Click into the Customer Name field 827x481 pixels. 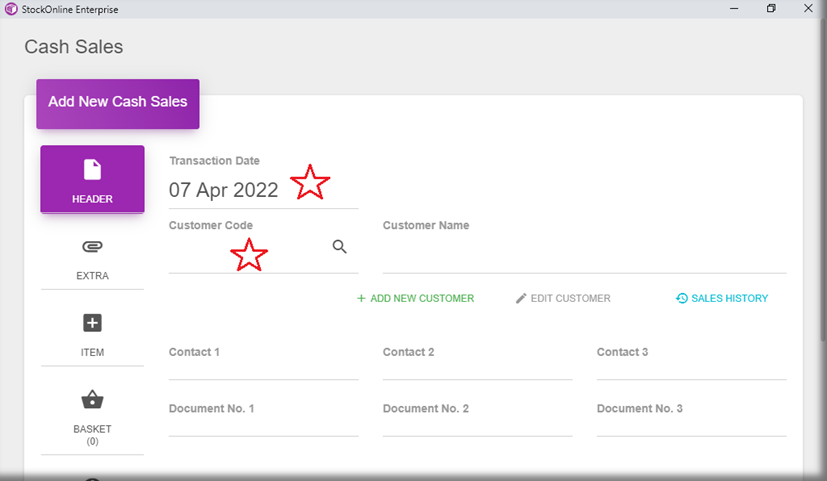[x=583, y=258]
